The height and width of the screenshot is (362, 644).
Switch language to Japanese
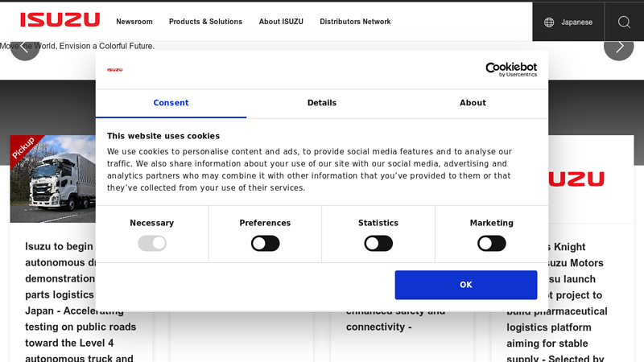click(576, 23)
